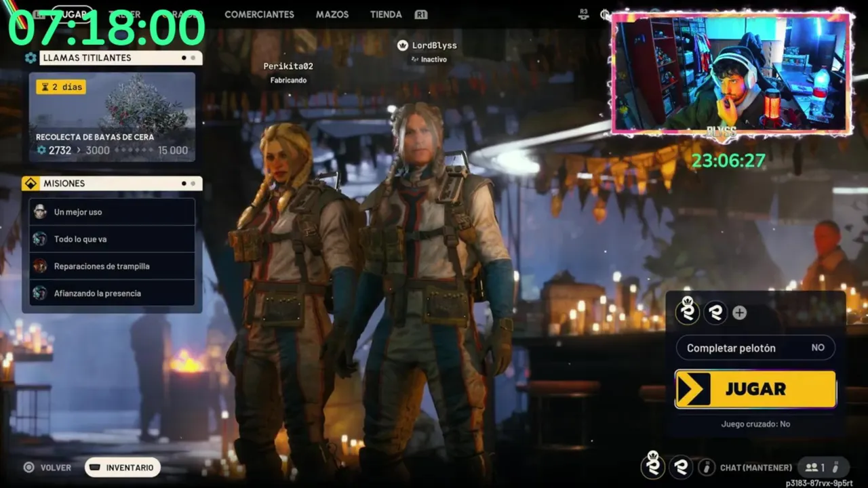Open mission 'Todo lo que va'

pos(112,239)
